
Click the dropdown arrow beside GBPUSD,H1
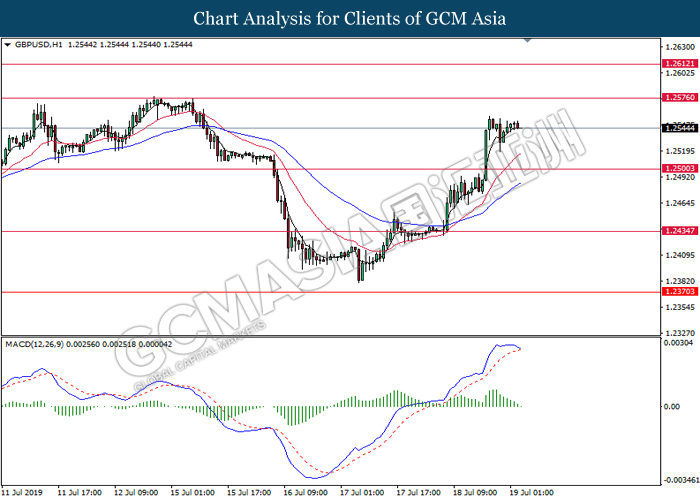(x=8, y=46)
